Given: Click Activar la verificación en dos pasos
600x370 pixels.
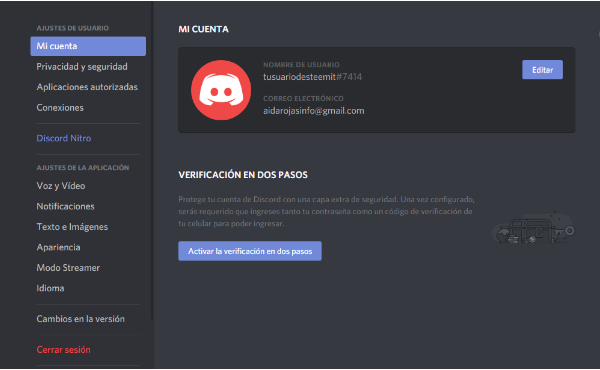Looking at the screenshot, I should point(250,251).
